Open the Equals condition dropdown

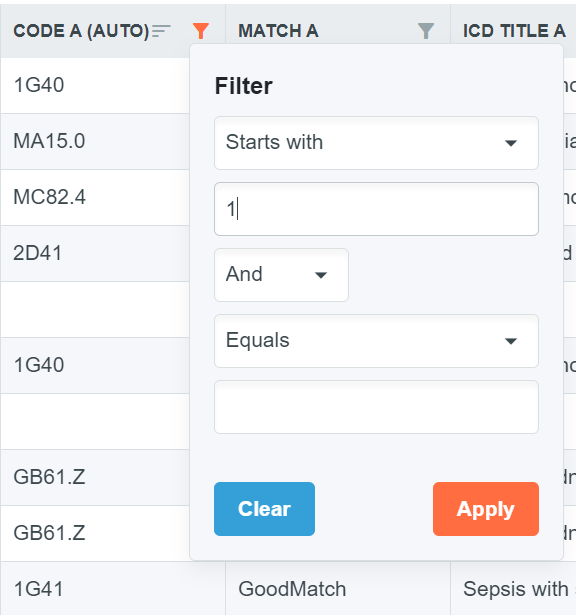coord(376,340)
